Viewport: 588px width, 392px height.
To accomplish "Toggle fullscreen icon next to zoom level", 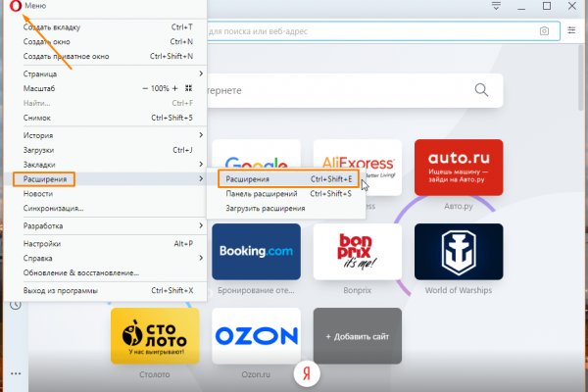I will 189,88.
